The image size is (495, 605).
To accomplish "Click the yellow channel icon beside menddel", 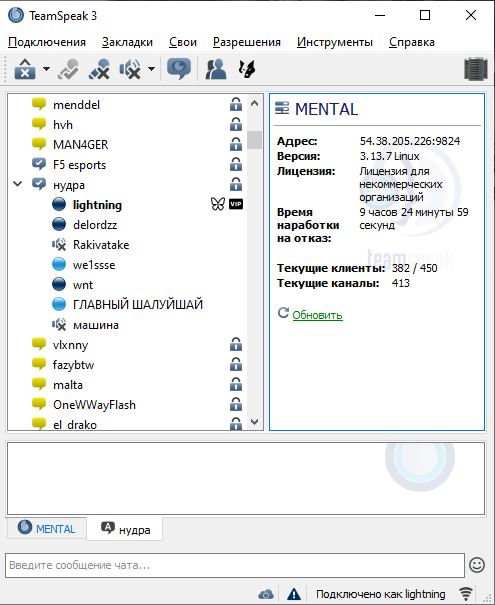I will click(x=39, y=104).
